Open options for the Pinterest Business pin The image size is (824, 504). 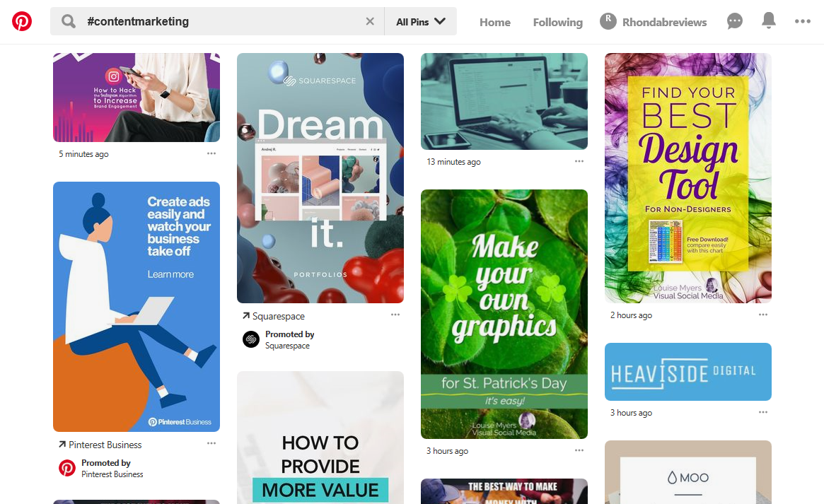(211, 443)
